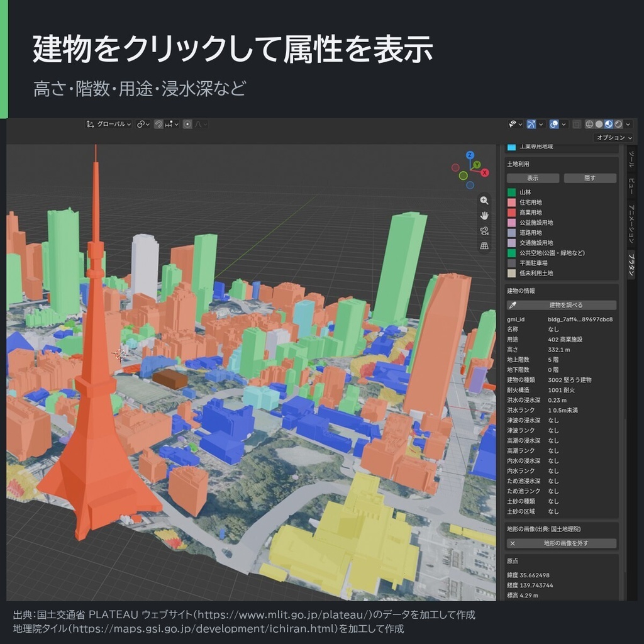Switch to rendered viewport shading

point(618,124)
